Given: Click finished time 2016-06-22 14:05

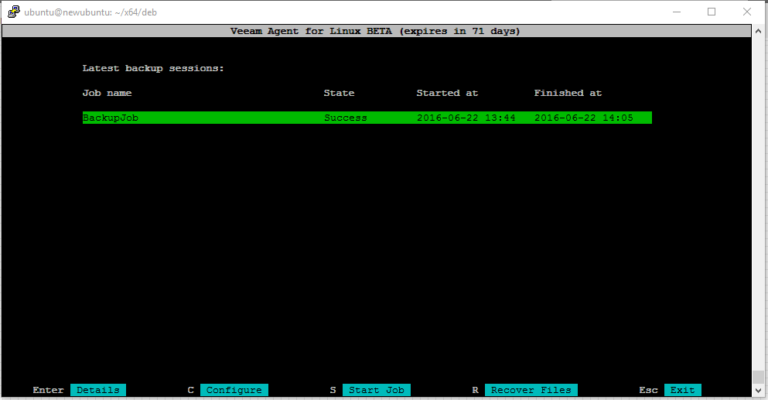Looking at the screenshot, I should coord(583,118).
